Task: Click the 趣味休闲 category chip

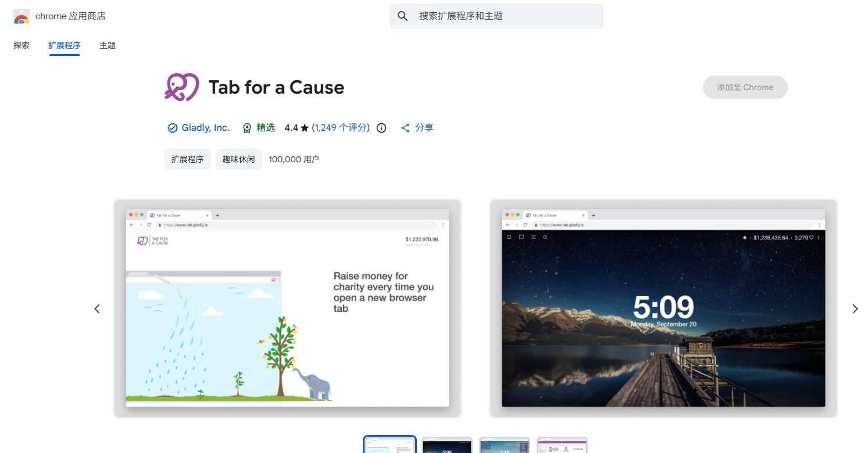Action: [x=238, y=159]
